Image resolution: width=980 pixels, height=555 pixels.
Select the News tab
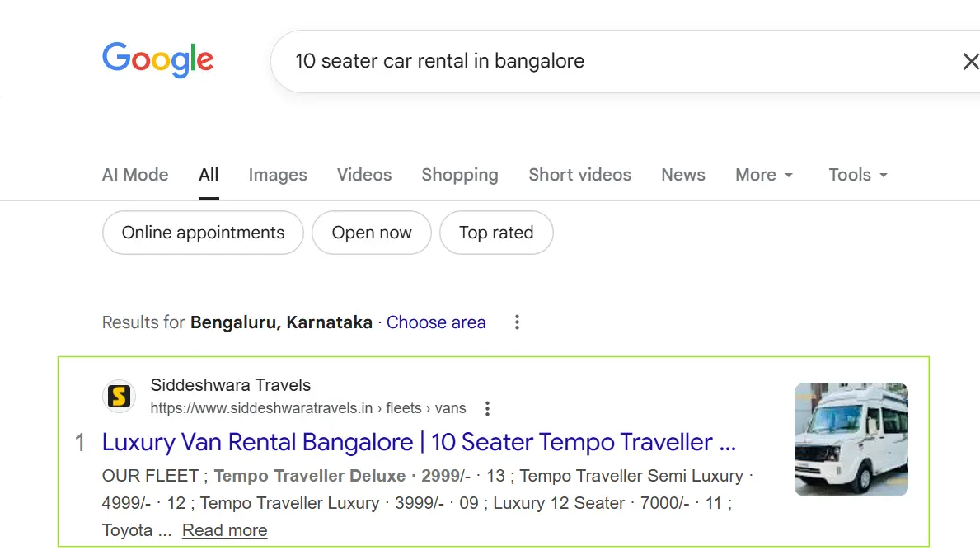tap(683, 175)
